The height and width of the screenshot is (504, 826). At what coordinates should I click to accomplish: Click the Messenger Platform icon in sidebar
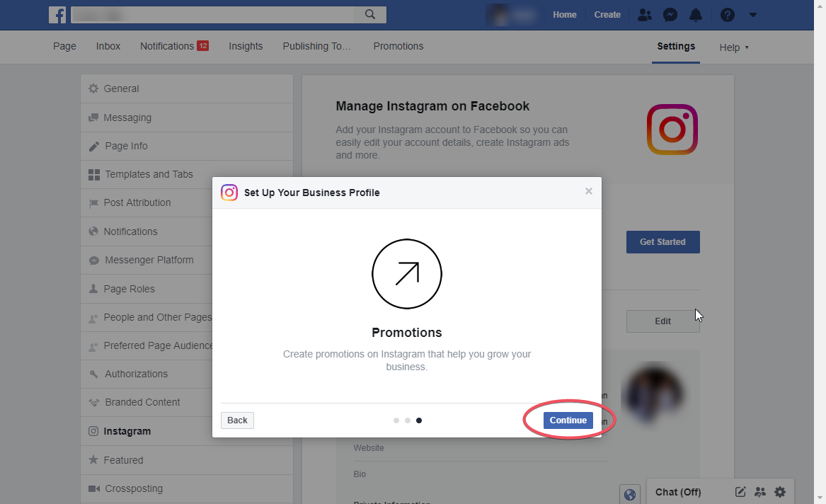(x=93, y=260)
